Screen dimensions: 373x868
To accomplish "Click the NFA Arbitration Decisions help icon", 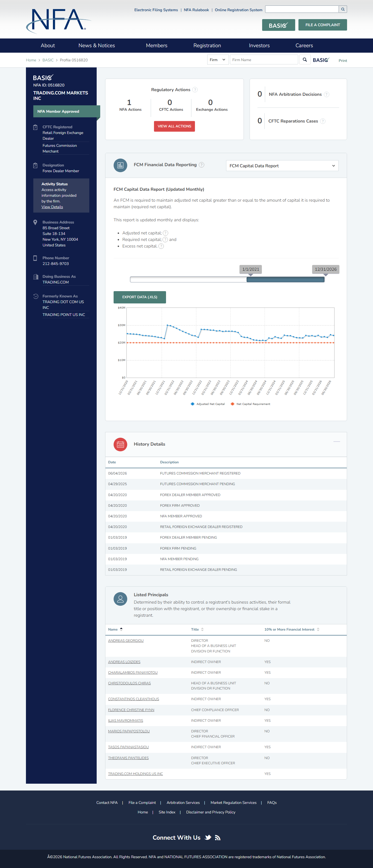I will 327,94.
